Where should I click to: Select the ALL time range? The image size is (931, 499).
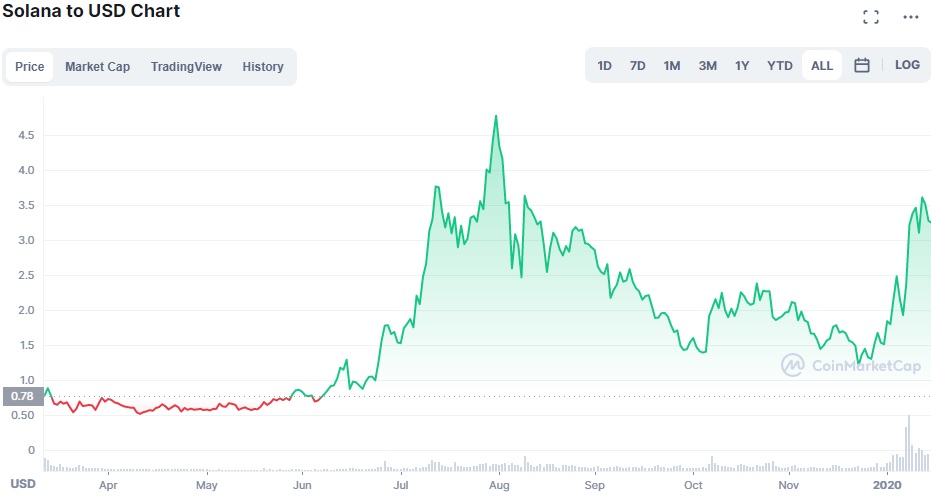tap(822, 65)
